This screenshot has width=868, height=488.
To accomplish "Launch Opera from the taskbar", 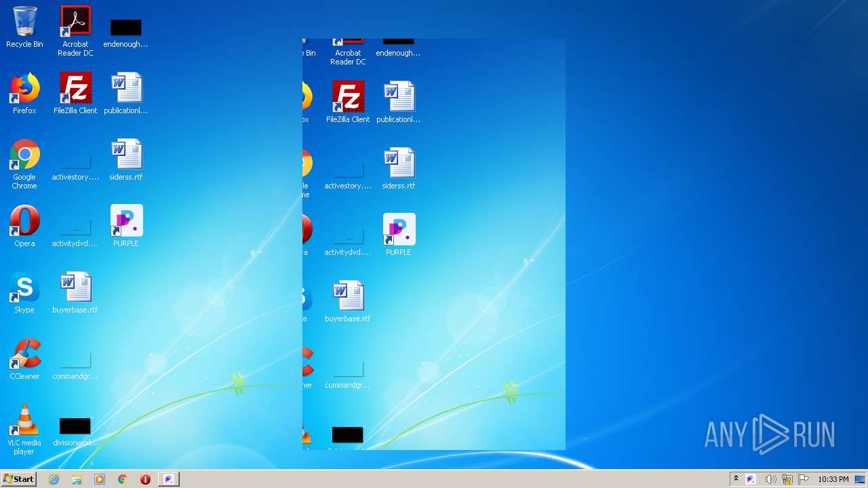I will click(x=145, y=479).
